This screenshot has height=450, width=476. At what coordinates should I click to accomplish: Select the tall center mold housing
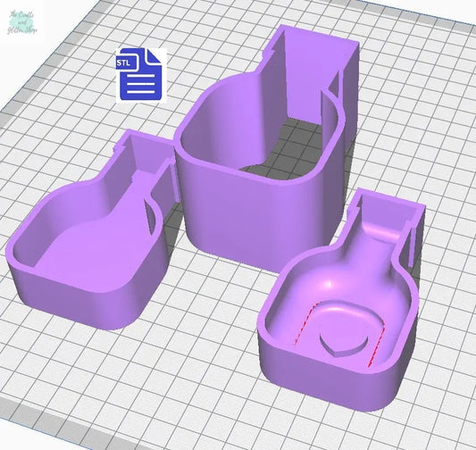[x=267, y=149]
